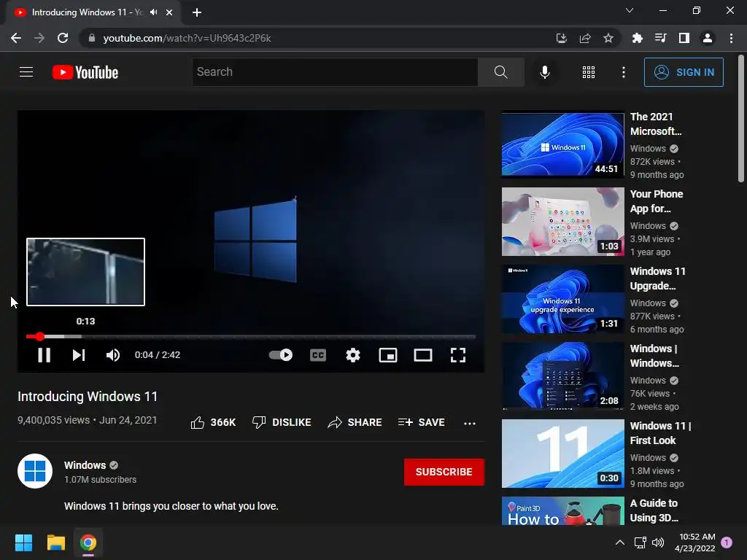Pause the video with the pause button
Screen dimensions: 747x560
[x=44, y=355]
